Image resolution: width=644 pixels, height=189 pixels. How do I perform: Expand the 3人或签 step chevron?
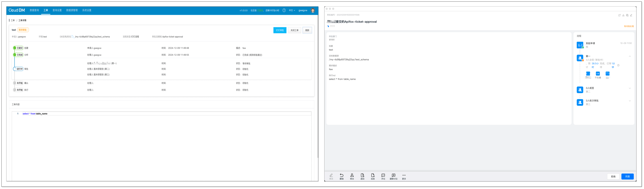(x=630, y=88)
